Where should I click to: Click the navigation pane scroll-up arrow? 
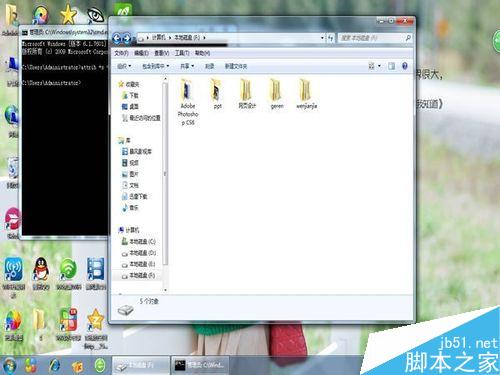(x=165, y=79)
